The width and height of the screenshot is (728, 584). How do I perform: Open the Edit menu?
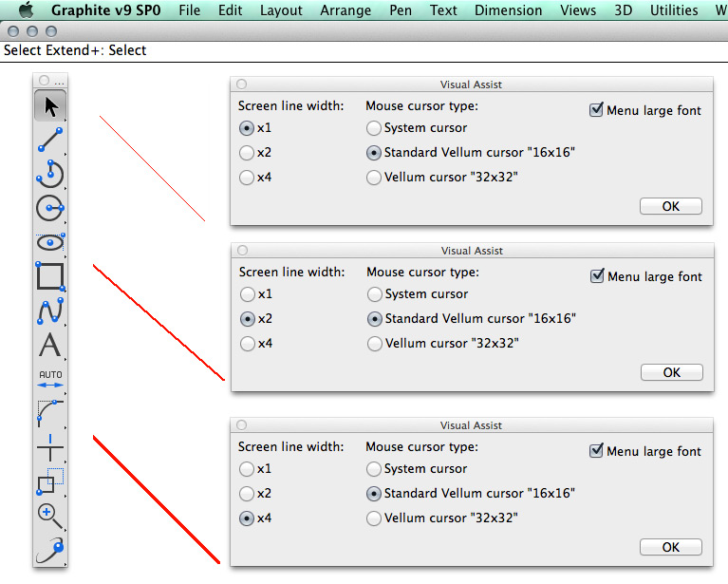[x=231, y=10]
